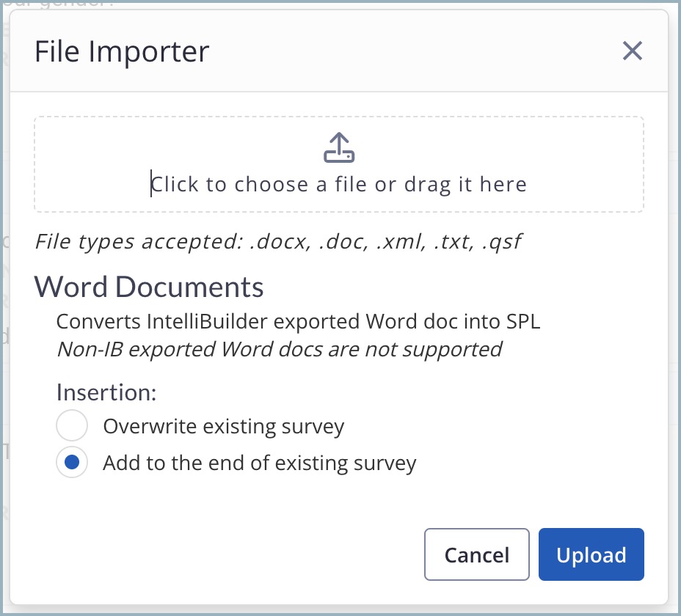
Task: Click 'Click to choose a file or drag it here'
Action: 339,185
